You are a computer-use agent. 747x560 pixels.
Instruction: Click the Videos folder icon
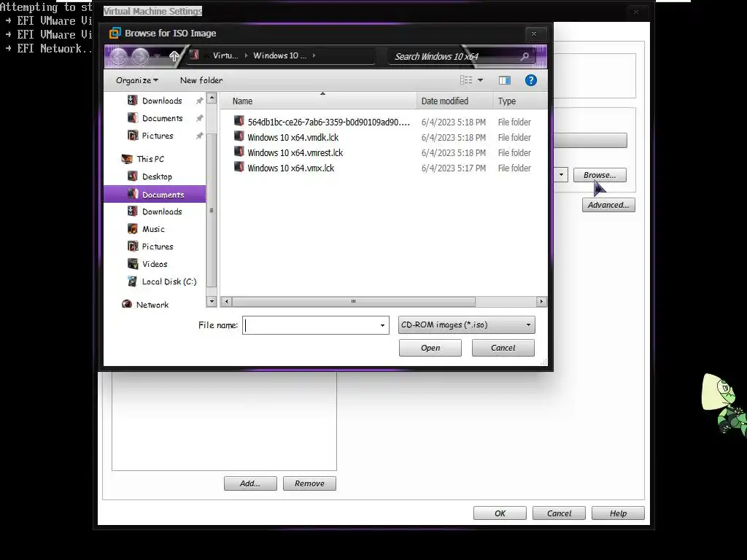tap(133, 263)
